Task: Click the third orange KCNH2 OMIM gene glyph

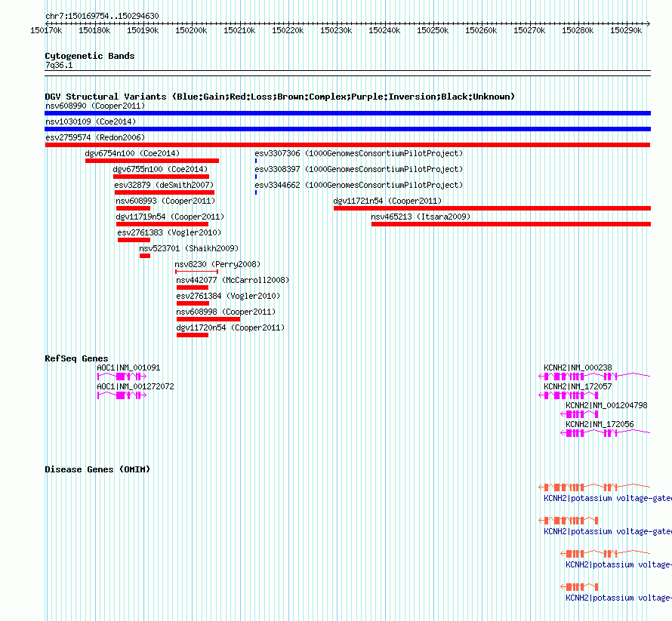Action: (x=605, y=553)
